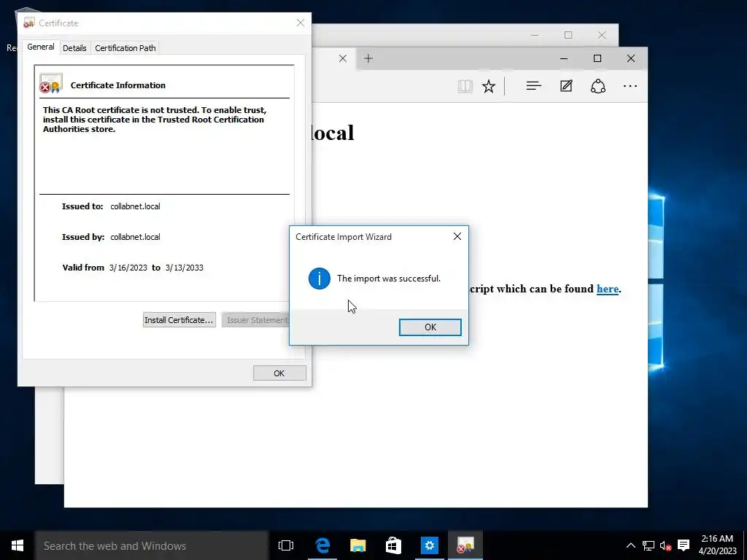Image resolution: width=747 pixels, height=560 pixels.
Task: Maximize the background window behind Edge
Action: [x=568, y=35]
